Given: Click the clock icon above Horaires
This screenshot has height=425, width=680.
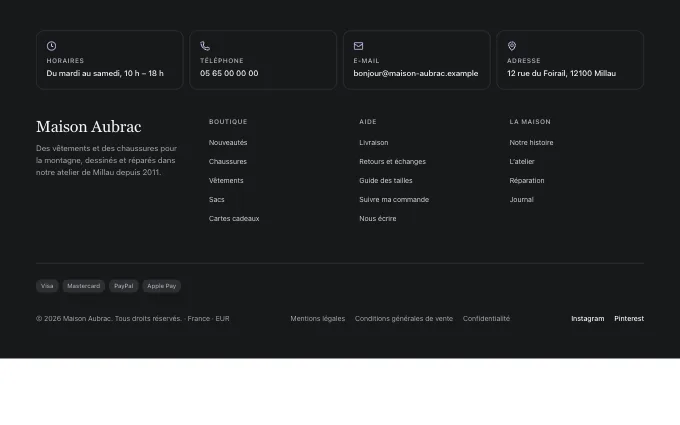Looking at the screenshot, I should point(51,46).
